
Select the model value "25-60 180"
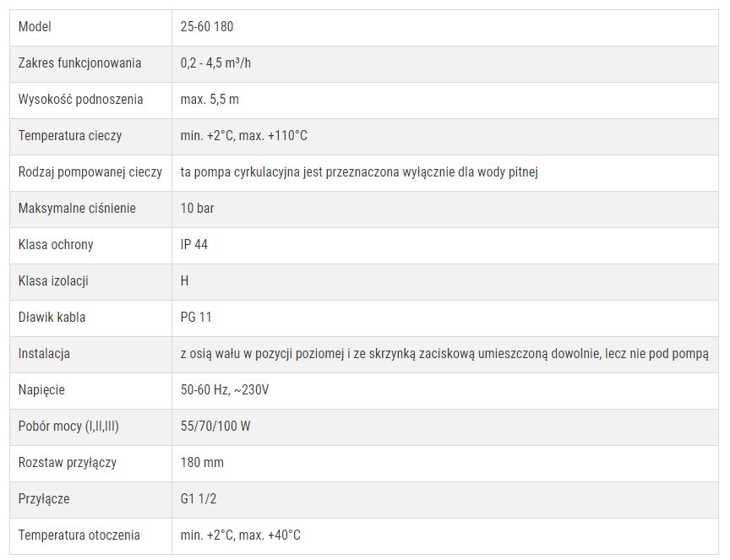207,27
